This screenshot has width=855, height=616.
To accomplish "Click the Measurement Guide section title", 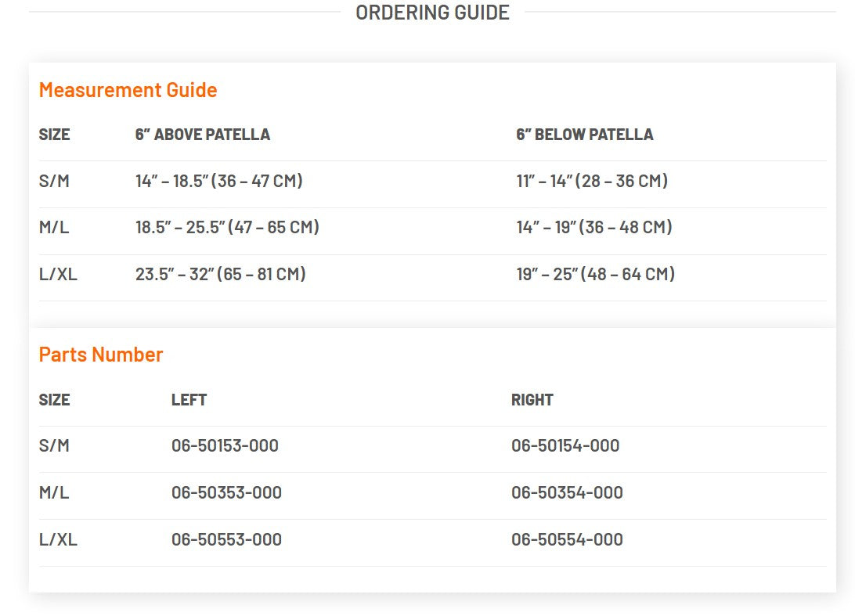I will point(128,90).
